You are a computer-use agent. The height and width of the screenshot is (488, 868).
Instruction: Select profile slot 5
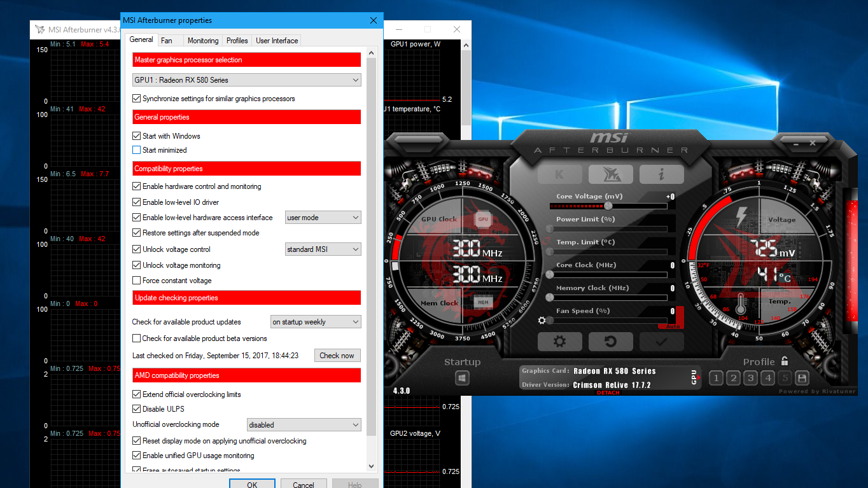click(x=785, y=379)
